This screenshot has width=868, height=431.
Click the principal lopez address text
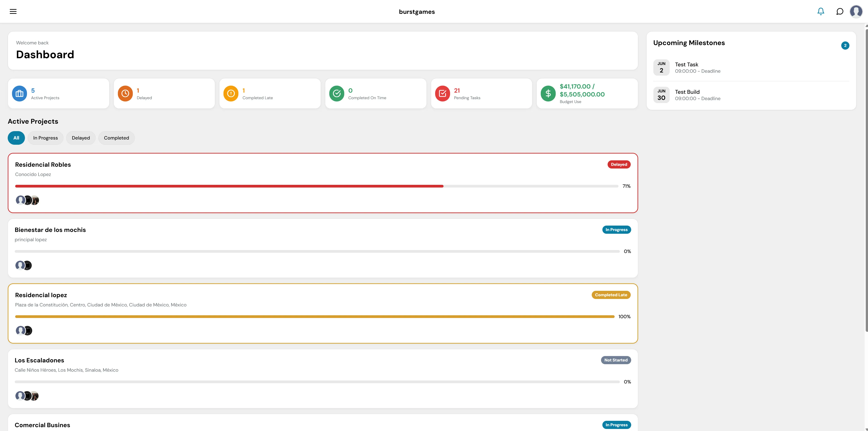point(31,240)
